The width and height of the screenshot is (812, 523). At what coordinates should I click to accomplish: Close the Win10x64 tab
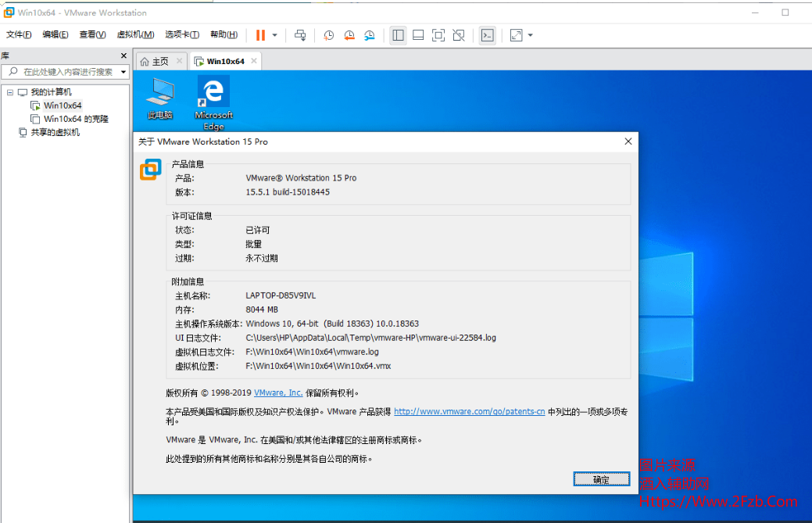pyautogui.click(x=254, y=61)
